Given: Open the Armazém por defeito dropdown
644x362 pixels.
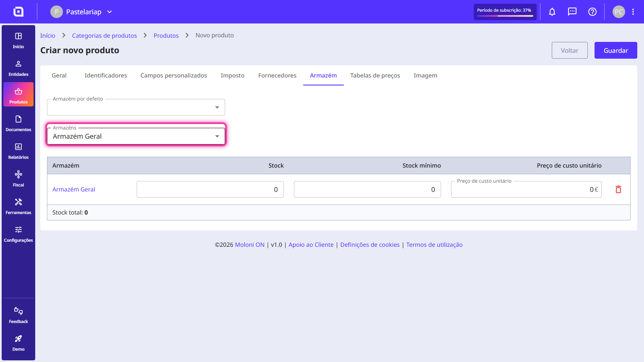Looking at the screenshot, I should (x=136, y=107).
